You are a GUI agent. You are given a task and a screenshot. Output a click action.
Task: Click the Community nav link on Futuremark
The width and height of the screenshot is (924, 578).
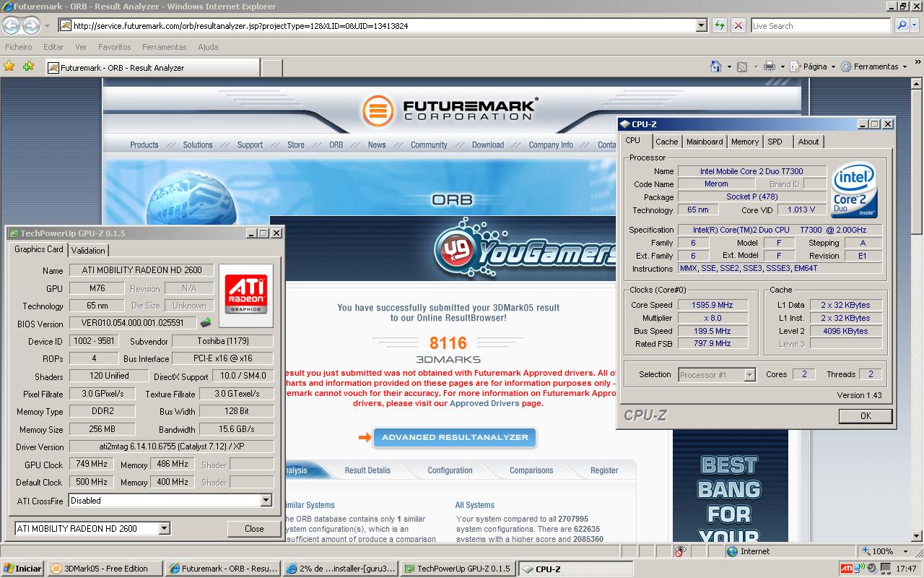click(429, 144)
